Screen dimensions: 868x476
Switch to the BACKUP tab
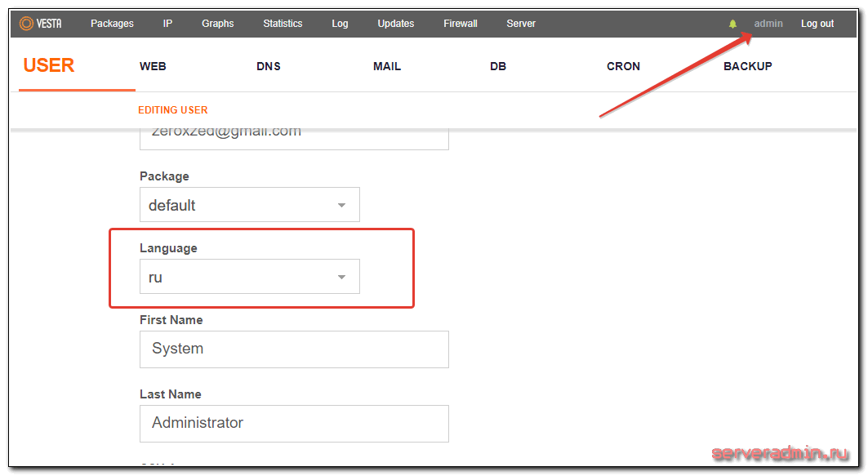pyautogui.click(x=748, y=66)
